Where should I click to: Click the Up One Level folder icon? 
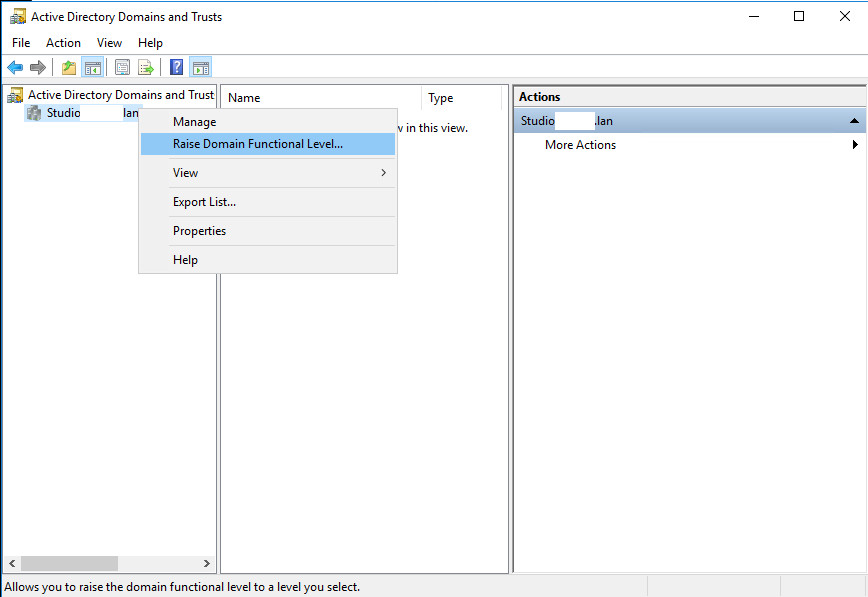coord(69,68)
